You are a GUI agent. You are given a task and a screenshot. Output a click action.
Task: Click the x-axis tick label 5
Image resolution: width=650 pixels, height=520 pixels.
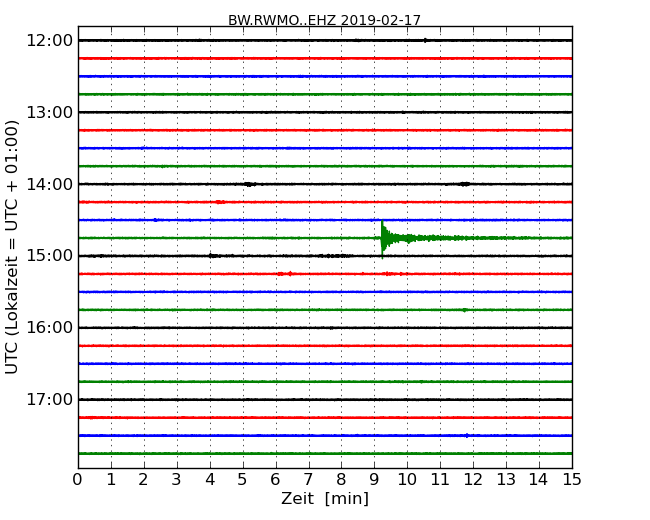[x=243, y=480]
